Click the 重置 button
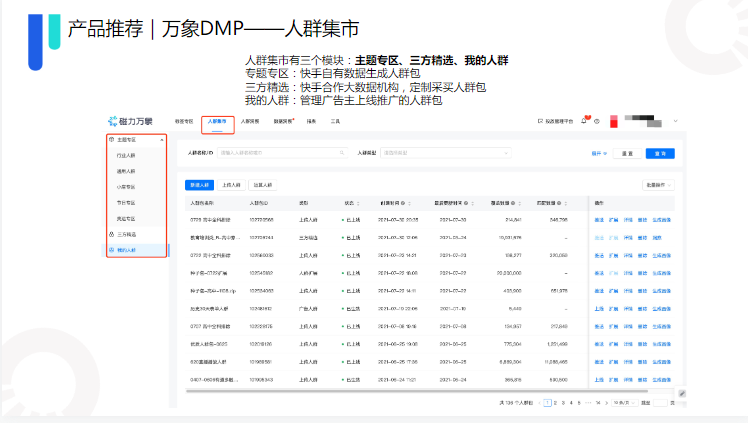The height and width of the screenshot is (423, 748). pyautogui.click(x=627, y=154)
